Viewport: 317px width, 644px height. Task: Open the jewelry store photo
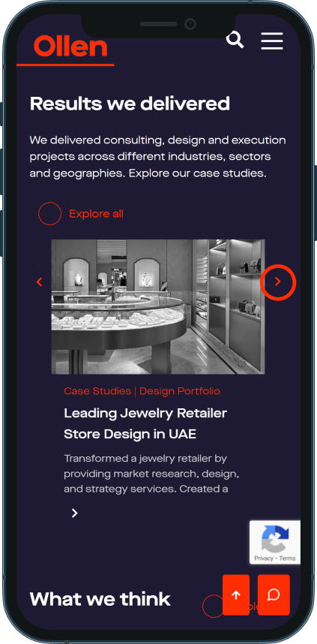click(x=158, y=307)
